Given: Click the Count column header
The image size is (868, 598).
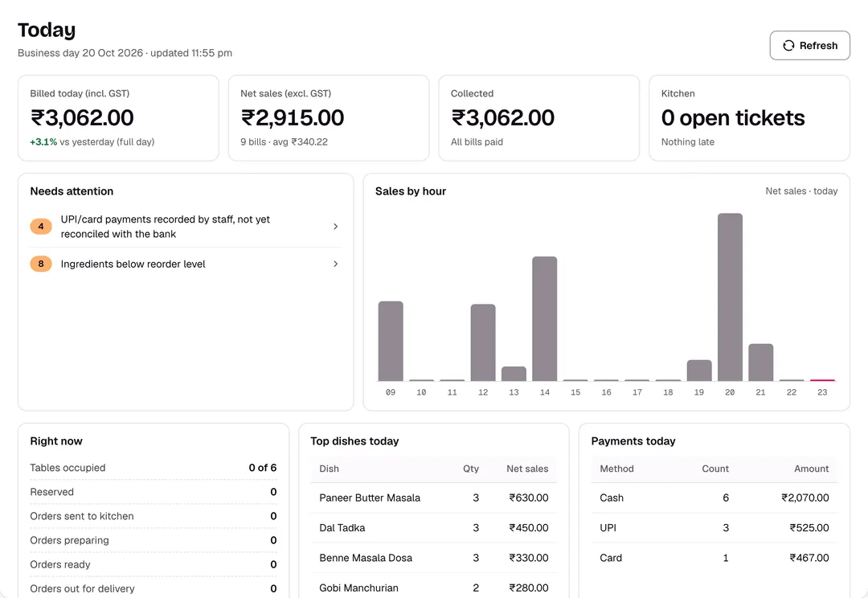Looking at the screenshot, I should 715,469.
